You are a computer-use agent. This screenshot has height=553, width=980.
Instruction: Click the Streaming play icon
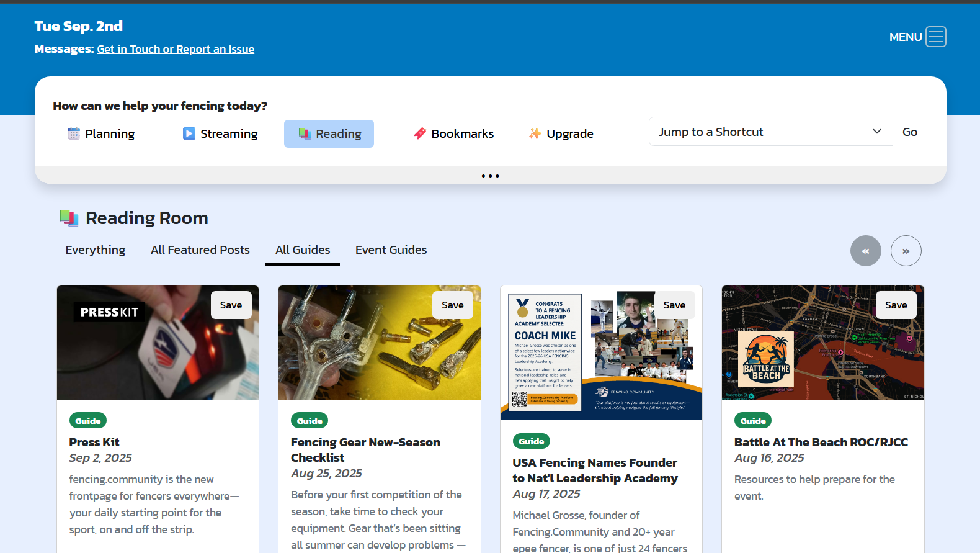pos(189,133)
